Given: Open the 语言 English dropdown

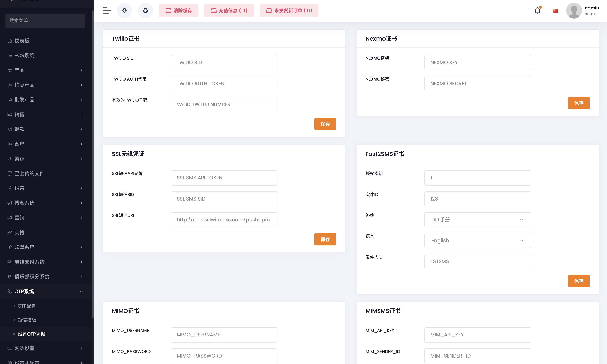Looking at the screenshot, I should (x=477, y=241).
